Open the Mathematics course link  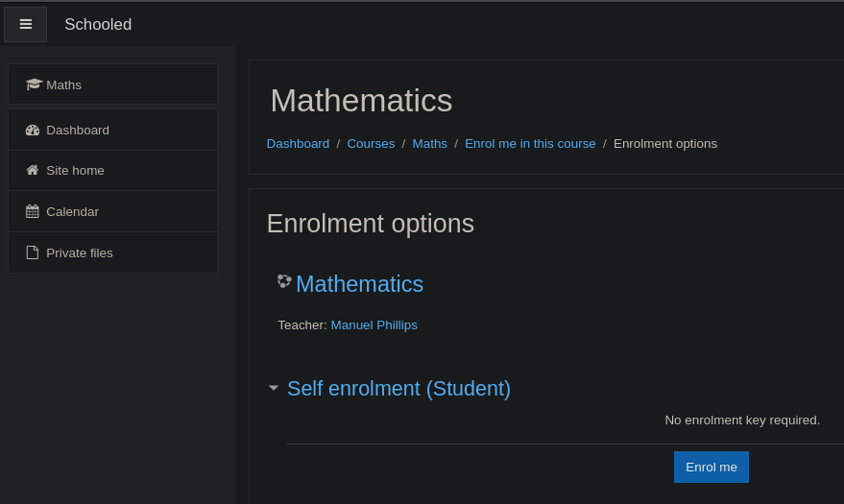pyautogui.click(x=359, y=284)
